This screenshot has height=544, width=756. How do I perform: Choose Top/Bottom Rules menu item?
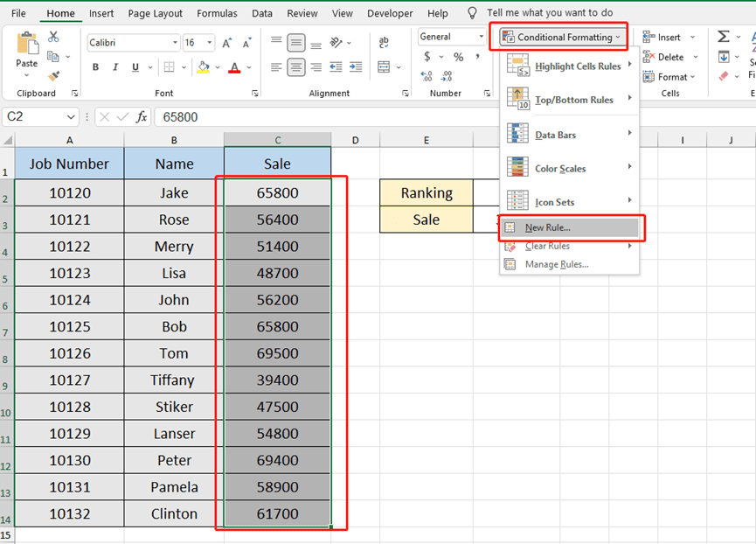tap(570, 100)
